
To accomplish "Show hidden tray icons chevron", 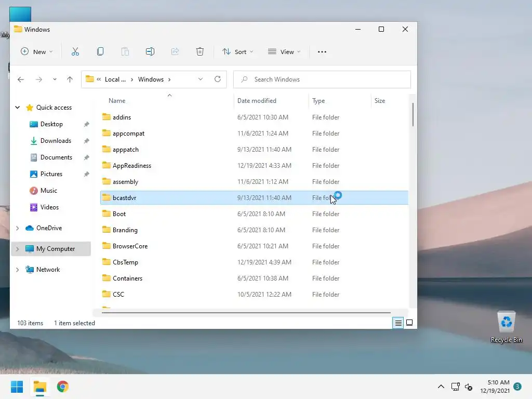I will pos(441,387).
